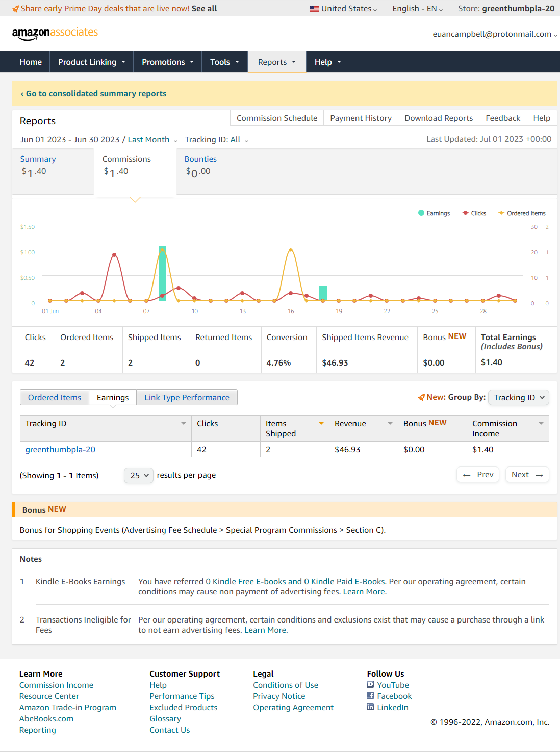560x752 pixels.
Task: Go to the Next page
Action: pyautogui.click(x=527, y=475)
